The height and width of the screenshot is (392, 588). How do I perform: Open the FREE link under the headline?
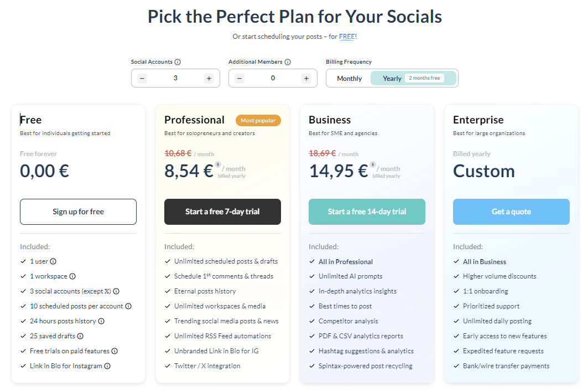(x=347, y=37)
